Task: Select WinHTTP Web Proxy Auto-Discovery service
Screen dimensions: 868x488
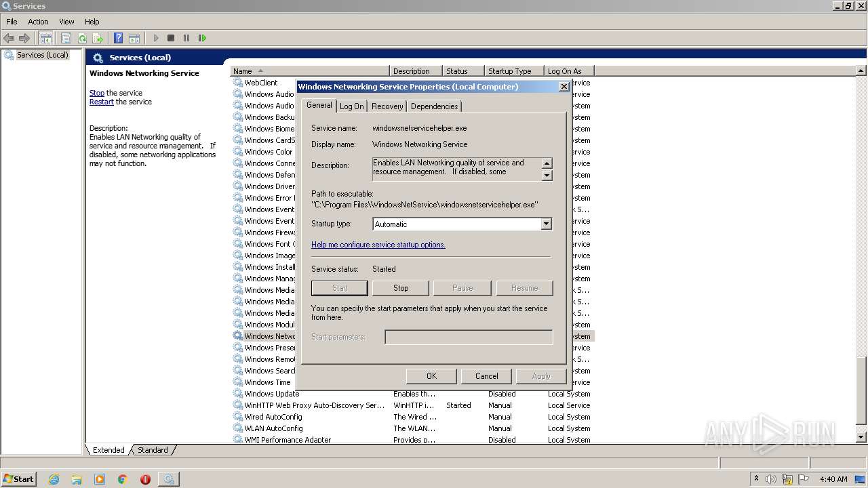Action: (x=412, y=405)
